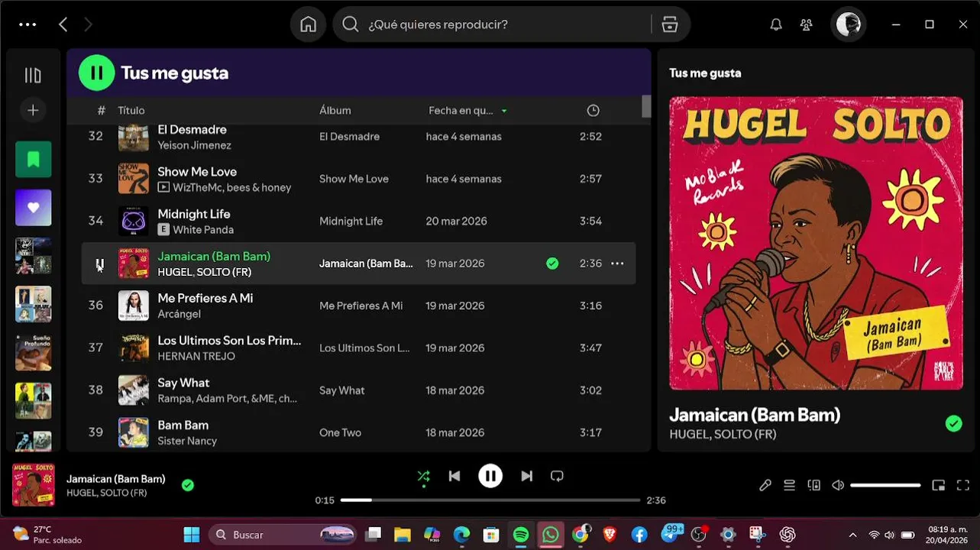Open artist Sister Nancy
Viewport: 980px width, 550px height.
pos(187,441)
